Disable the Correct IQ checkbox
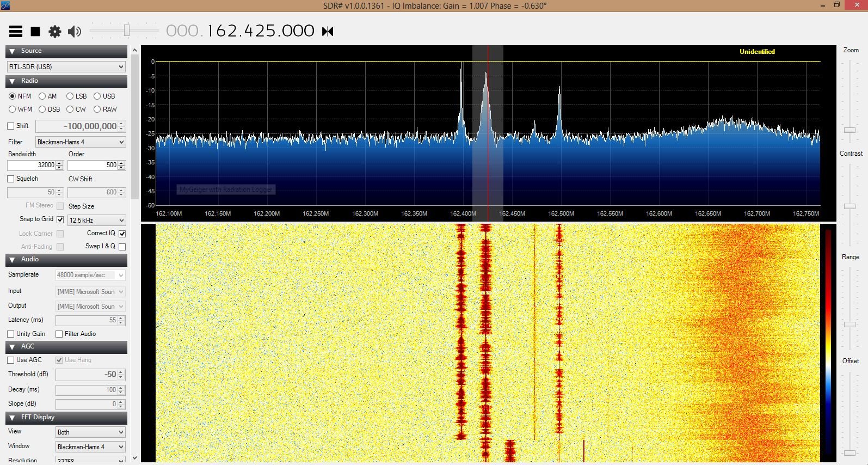The width and height of the screenshot is (868, 465). 122,234
